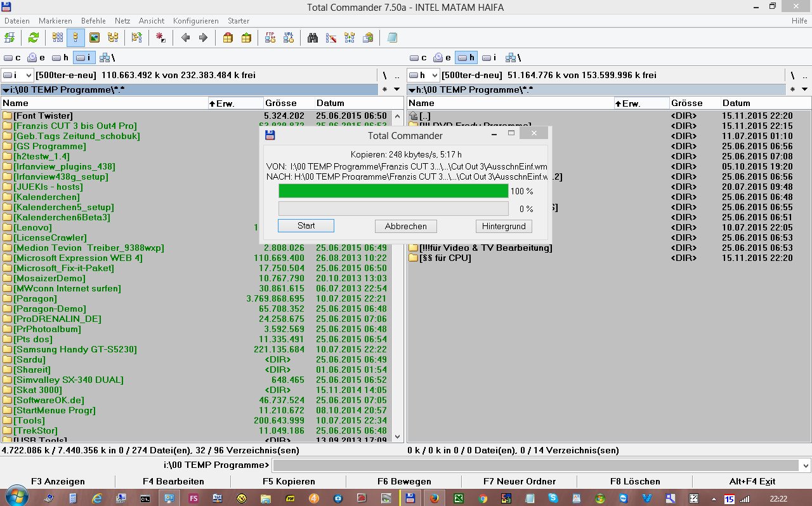Click the Swap panels toolbar icon

136,37
